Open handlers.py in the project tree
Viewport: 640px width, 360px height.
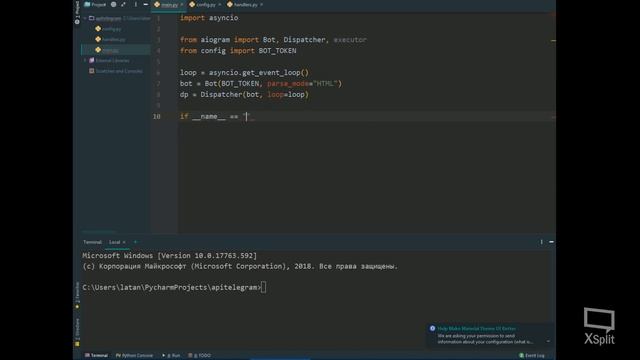[110, 40]
